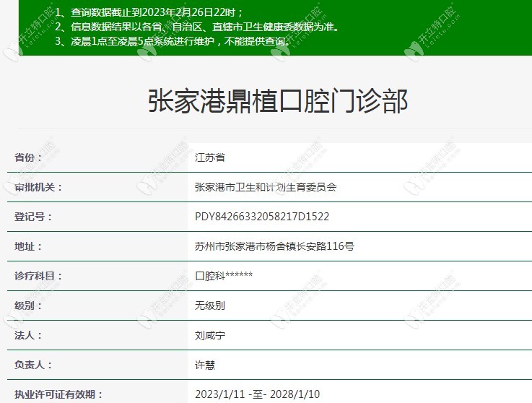Click the 法人 label
The width and height of the screenshot is (532, 403).
(x=28, y=335)
